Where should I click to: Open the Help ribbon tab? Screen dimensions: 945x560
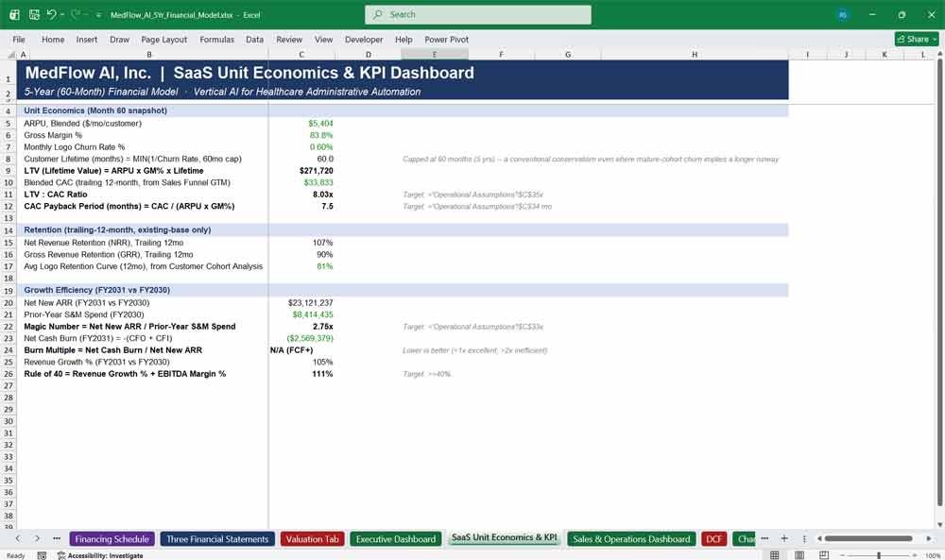coord(404,39)
